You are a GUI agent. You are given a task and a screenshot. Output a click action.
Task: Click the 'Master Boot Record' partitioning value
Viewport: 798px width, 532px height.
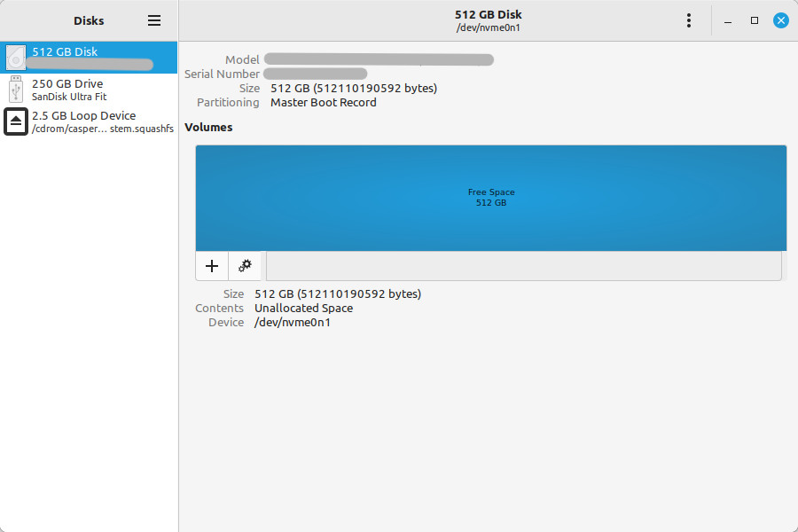[x=324, y=102]
